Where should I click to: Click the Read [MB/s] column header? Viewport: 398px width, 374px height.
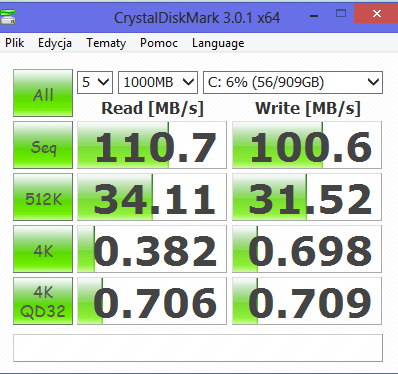click(152, 108)
